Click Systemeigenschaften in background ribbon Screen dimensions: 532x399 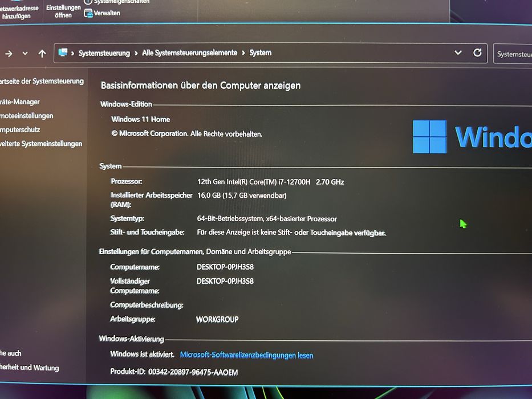click(x=121, y=2)
